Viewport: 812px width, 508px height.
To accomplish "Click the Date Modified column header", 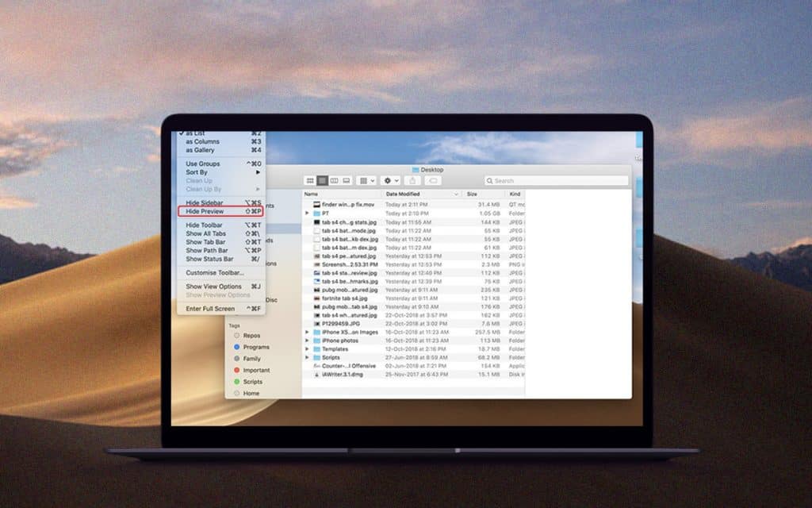I will coord(404,194).
